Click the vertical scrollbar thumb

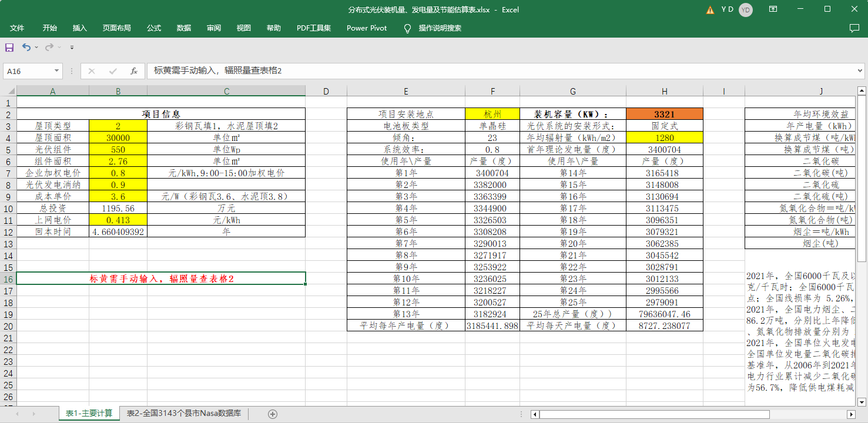(x=862, y=178)
